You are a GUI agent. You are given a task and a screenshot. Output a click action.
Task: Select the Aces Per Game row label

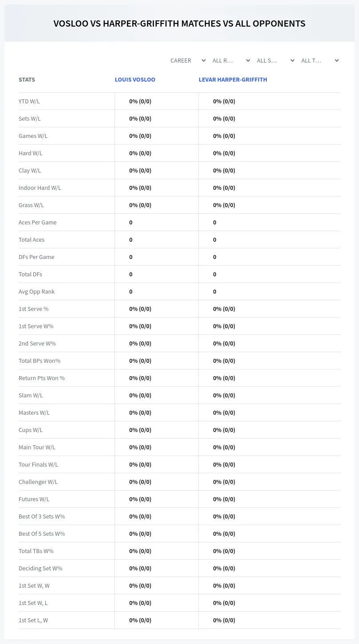point(38,222)
